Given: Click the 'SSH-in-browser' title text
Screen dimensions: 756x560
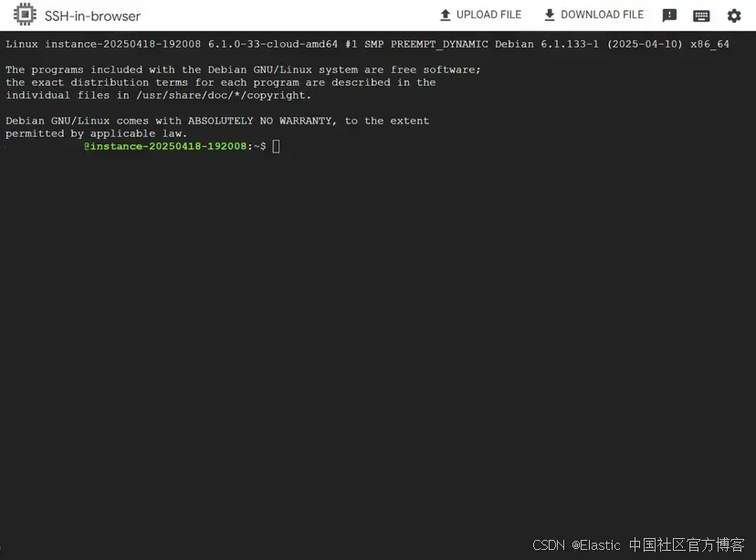Looking at the screenshot, I should tap(92, 16).
